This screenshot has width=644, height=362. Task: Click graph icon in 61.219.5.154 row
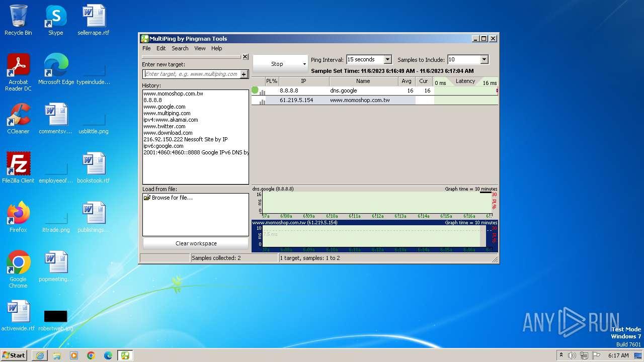262,101
